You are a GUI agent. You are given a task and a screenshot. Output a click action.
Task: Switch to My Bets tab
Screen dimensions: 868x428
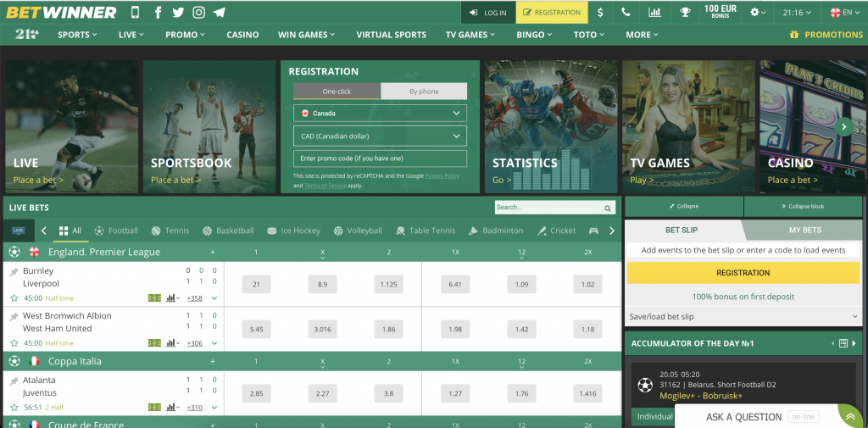(805, 230)
